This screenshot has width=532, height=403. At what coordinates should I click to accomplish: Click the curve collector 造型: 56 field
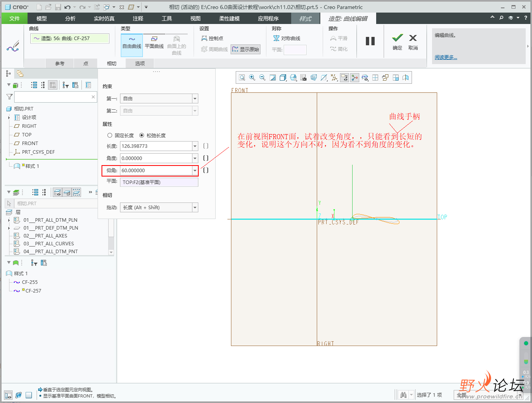tap(70, 38)
